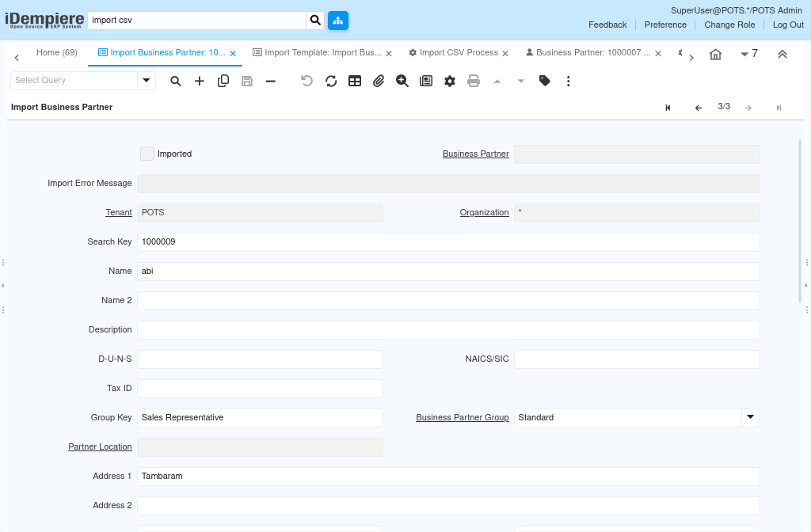811x532 pixels.
Task: Expand the right side panel arrow
Action: pyautogui.click(x=806, y=285)
